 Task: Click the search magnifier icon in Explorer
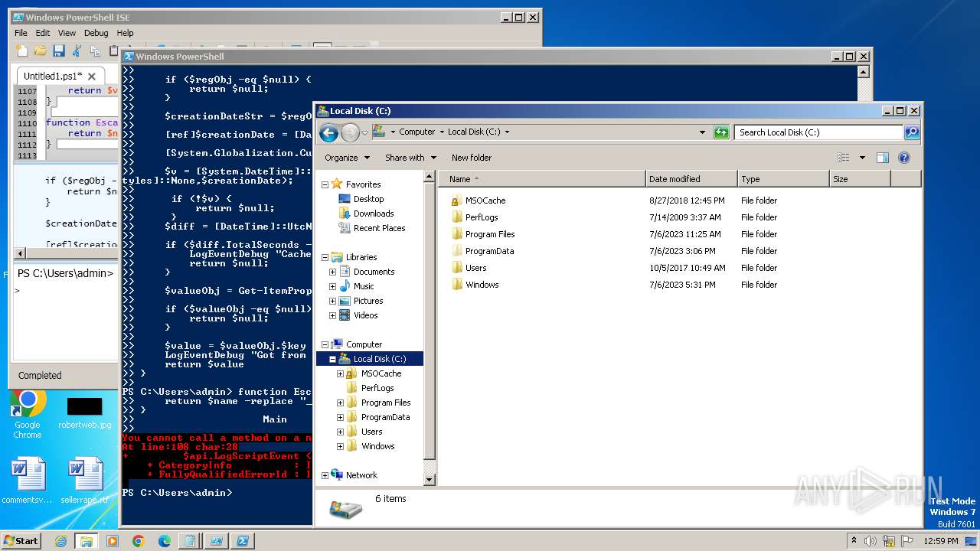coord(911,132)
